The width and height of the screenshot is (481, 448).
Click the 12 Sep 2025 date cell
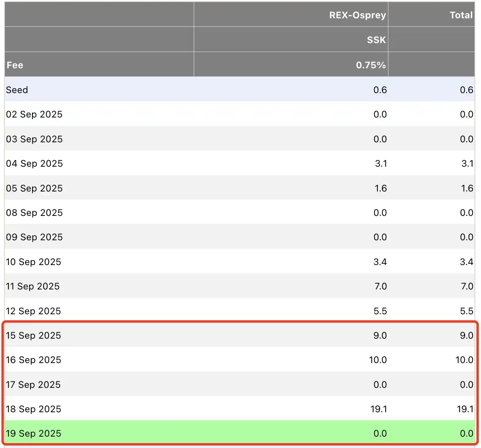[x=34, y=311]
